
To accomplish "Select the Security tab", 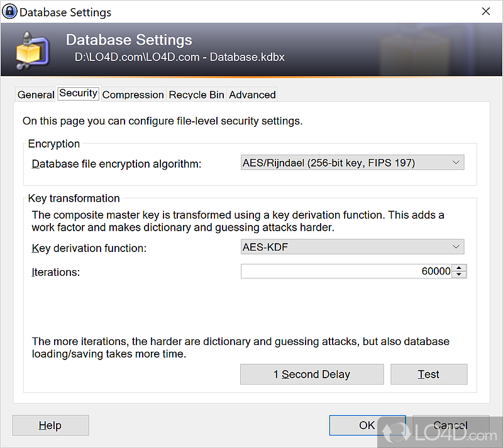I will pyautogui.click(x=78, y=93).
